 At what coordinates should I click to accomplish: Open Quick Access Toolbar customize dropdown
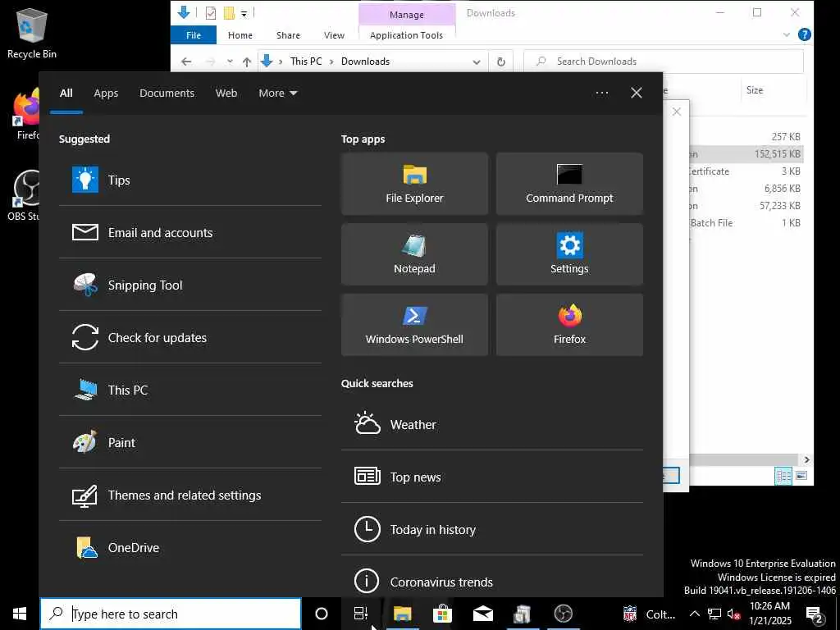point(244,13)
